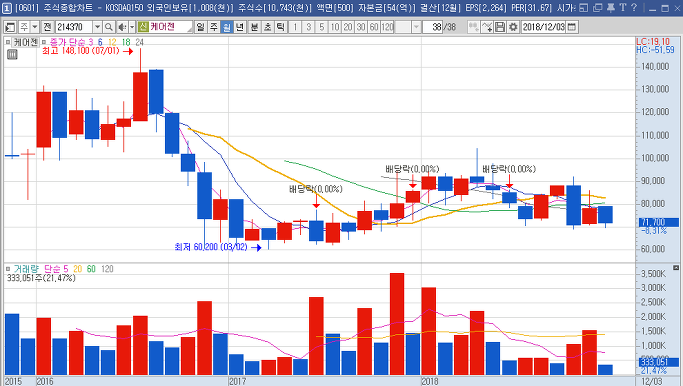Screen dimensions: 683x386
Task: Select the 20 interval button
Action: [x=348, y=27]
